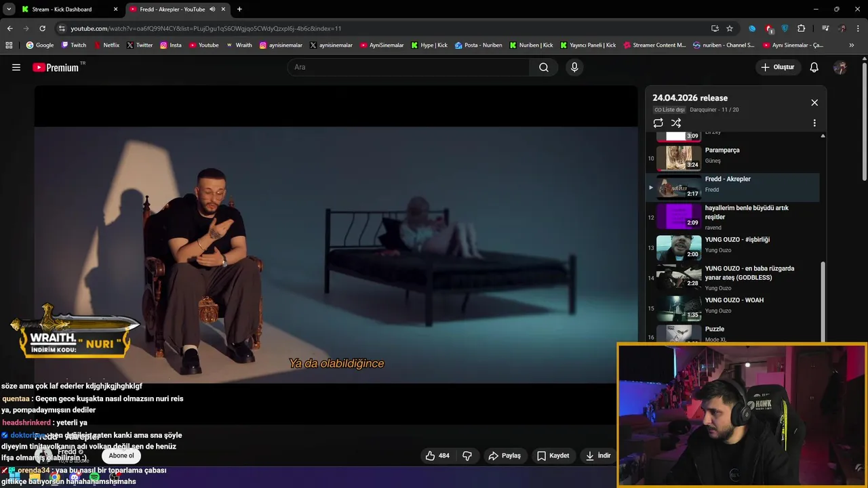Image resolution: width=868 pixels, height=488 pixels.
Task: Select the Fredd - Akrepler YouTube tab
Action: coord(178,9)
